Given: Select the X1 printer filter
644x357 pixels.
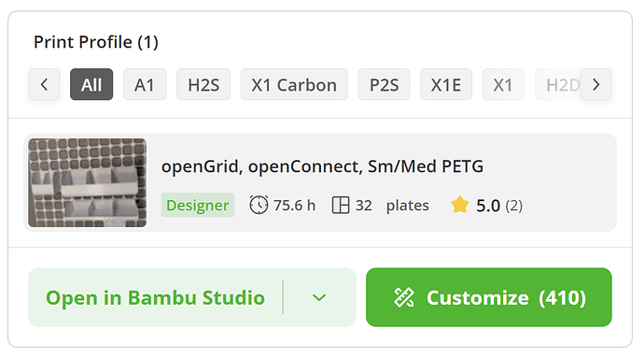Looking at the screenshot, I should (503, 84).
